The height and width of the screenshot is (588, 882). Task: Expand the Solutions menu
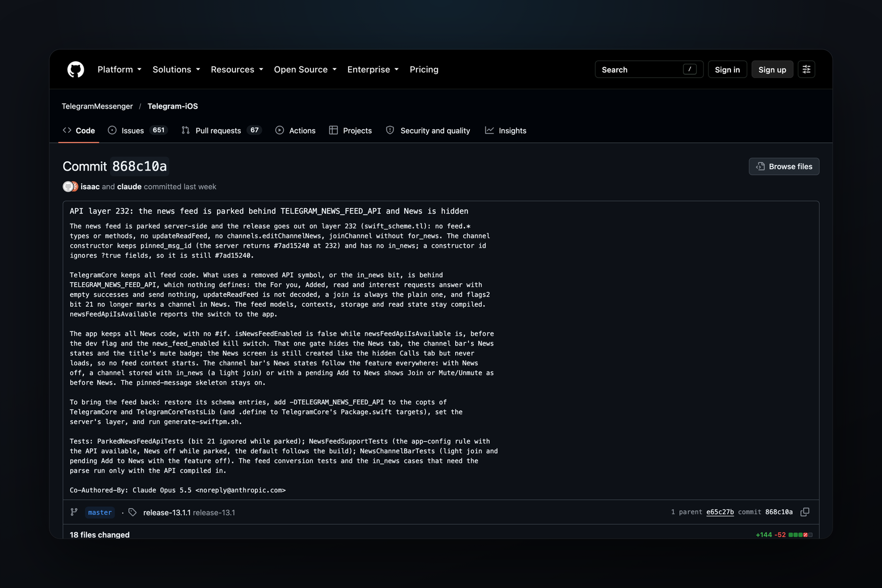[x=176, y=69]
